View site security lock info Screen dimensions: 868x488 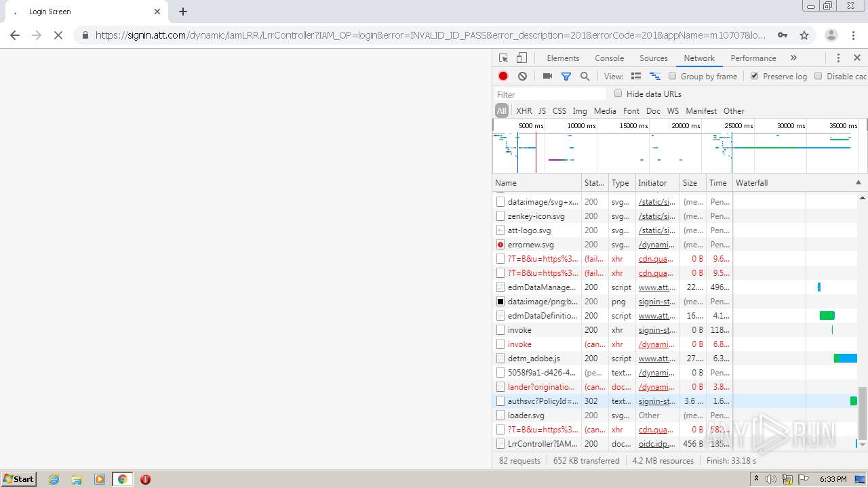tap(85, 35)
